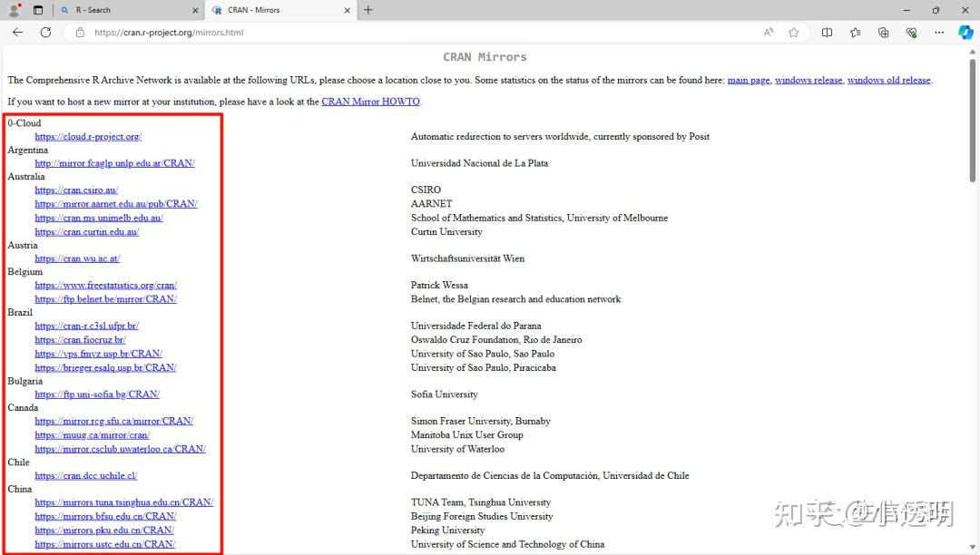
Task: Close the R - Search tab
Action: point(195,11)
